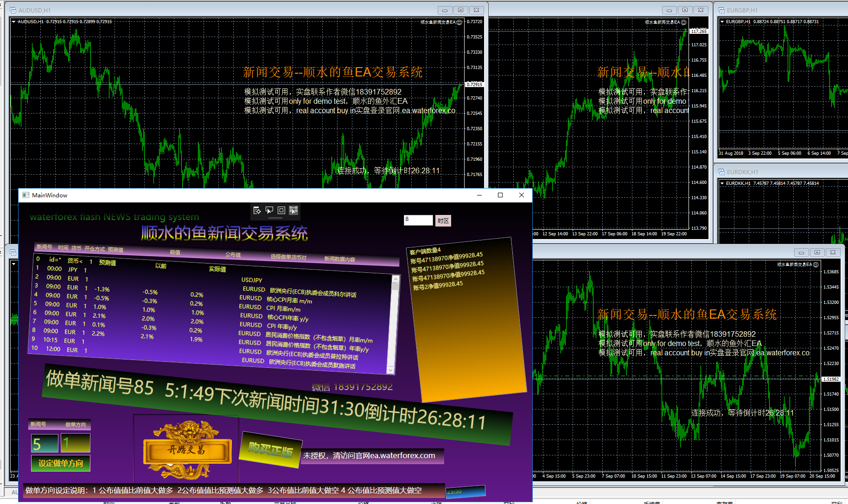Expand AUDUSD chart header dropdown triangle
Viewport: 848px width, 504px height.
[x=14, y=22]
